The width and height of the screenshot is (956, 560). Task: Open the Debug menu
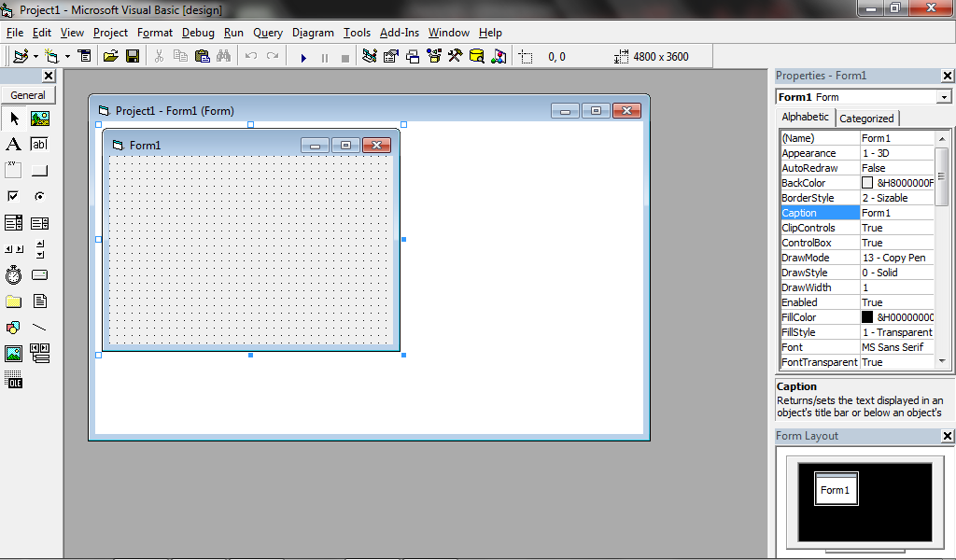pyautogui.click(x=198, y=33)
